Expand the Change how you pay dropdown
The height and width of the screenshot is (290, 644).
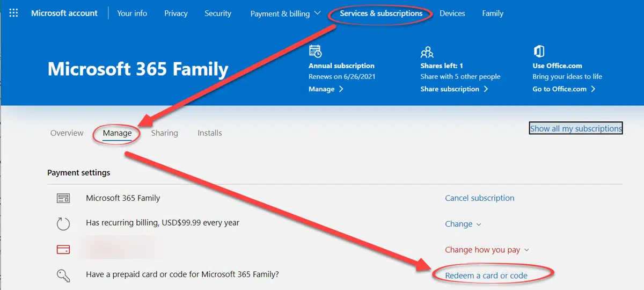click(x=487, y=250)
